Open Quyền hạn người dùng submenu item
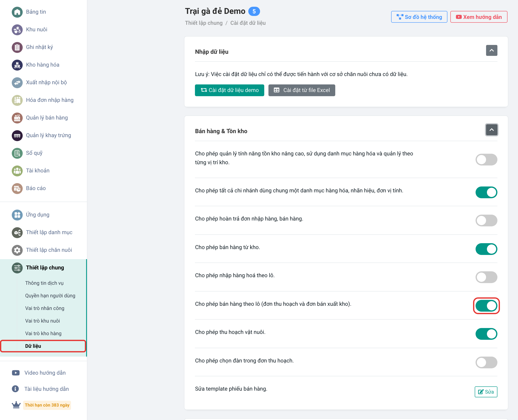This screenshot has width=518, height=420. coord(50,296)
